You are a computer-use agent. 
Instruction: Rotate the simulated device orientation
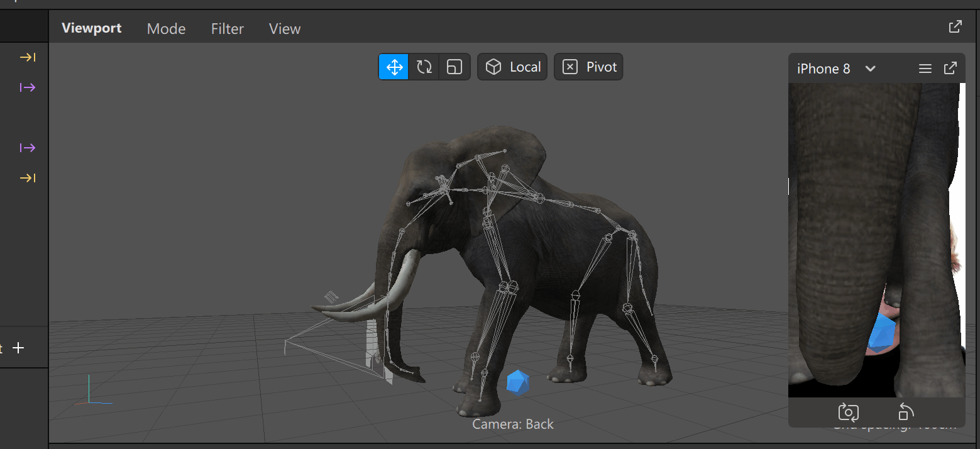click(905, 412)
